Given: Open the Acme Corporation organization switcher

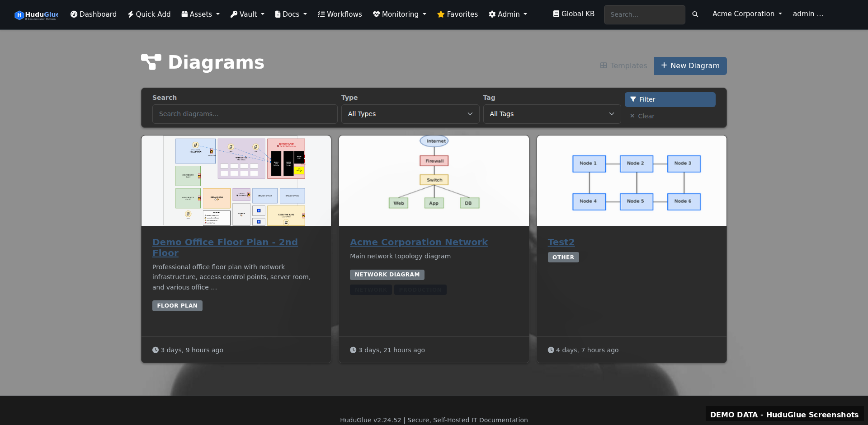Looking at the screenshot, I should (x=746, y=14).
